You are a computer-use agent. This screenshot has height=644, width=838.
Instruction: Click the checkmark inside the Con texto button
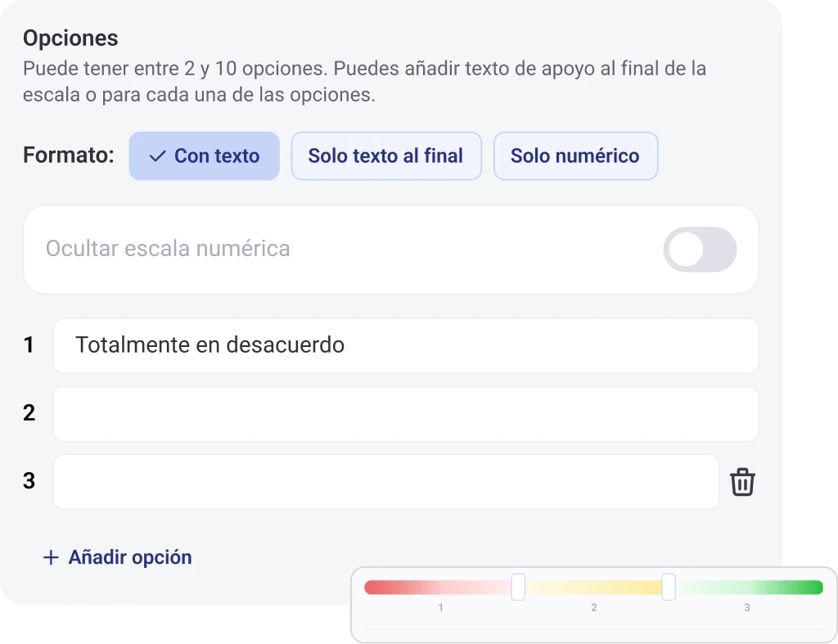tap(158, 155)
